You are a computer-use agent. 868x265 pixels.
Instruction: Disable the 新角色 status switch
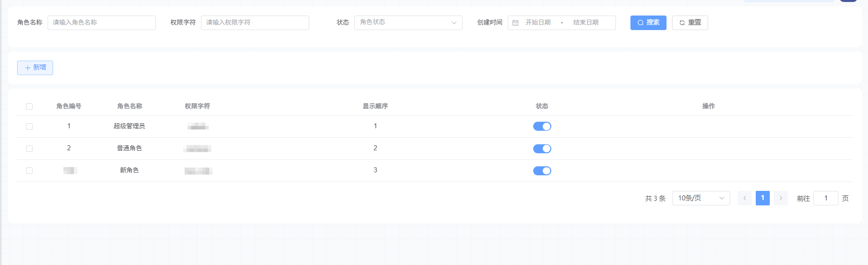542,171
